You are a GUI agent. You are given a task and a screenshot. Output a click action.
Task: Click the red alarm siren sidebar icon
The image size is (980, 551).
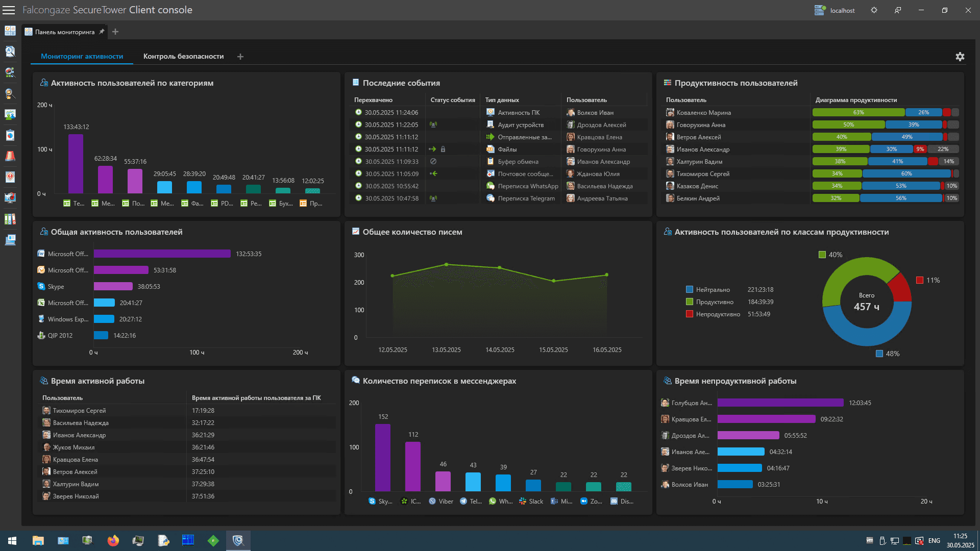click(x=10, y=156)
